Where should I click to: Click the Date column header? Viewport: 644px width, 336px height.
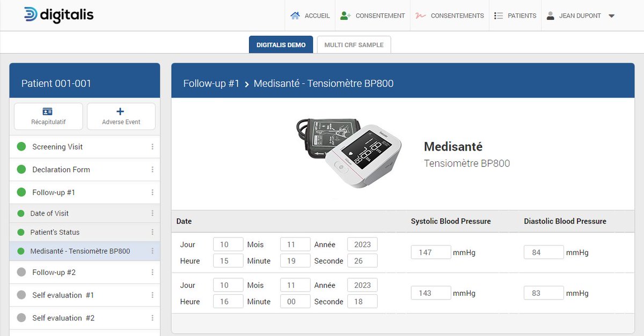(x=184, y=221)
